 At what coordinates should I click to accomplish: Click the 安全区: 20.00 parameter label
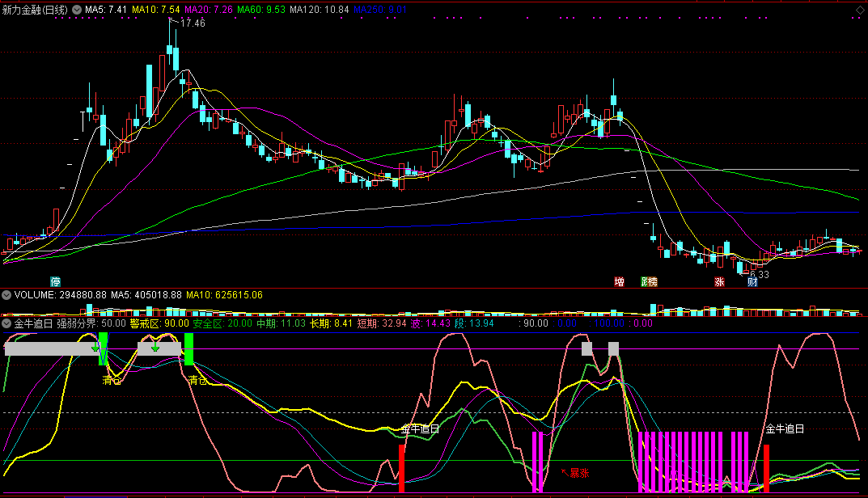pos(222,323)
